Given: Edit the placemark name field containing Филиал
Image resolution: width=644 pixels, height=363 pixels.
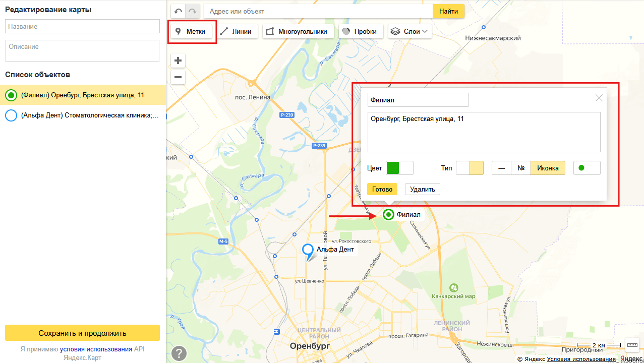Looking at the screenshot, I should 418,100.
